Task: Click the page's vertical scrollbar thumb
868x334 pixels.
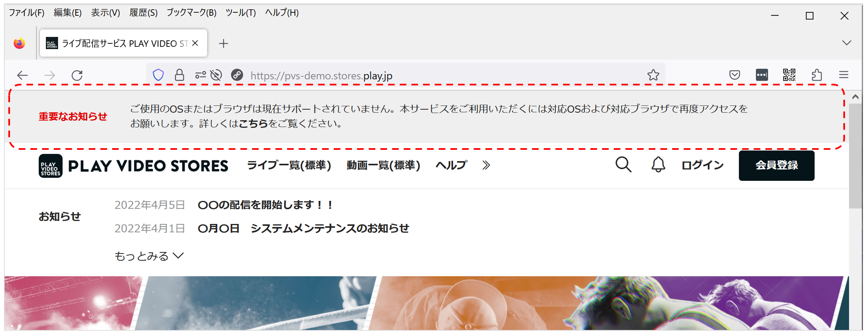Action: pos(855,155)
